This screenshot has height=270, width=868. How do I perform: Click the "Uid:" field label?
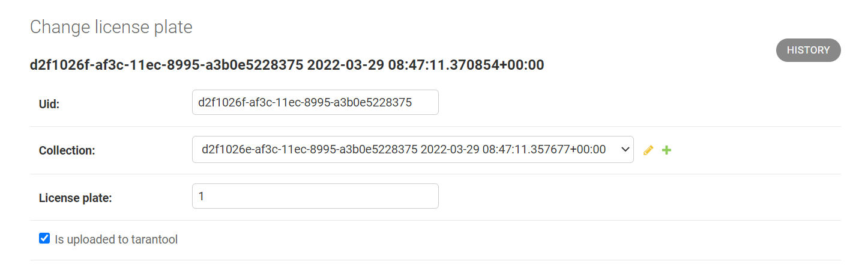point(49,103)
